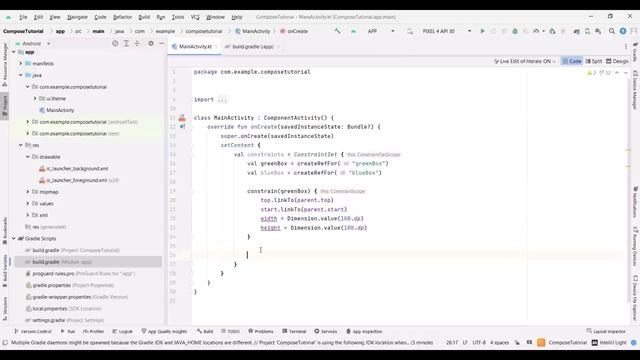Click the blue account avatar icon

tap(623, 31)
